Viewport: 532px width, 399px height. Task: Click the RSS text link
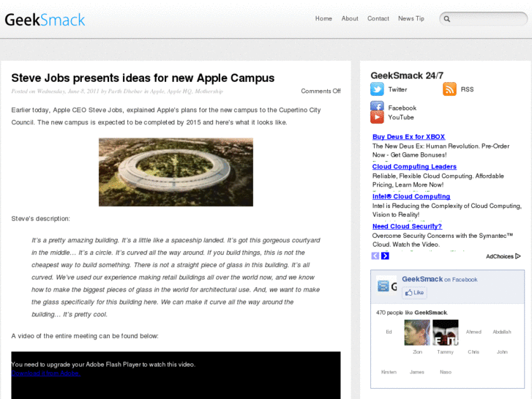(467, 89)
